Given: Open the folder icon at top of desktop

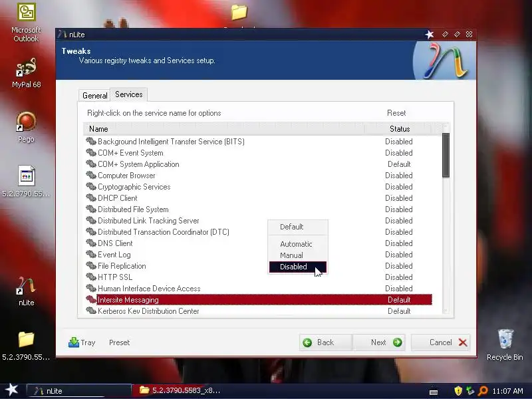Looking at the screenshot, I should 239,12.
